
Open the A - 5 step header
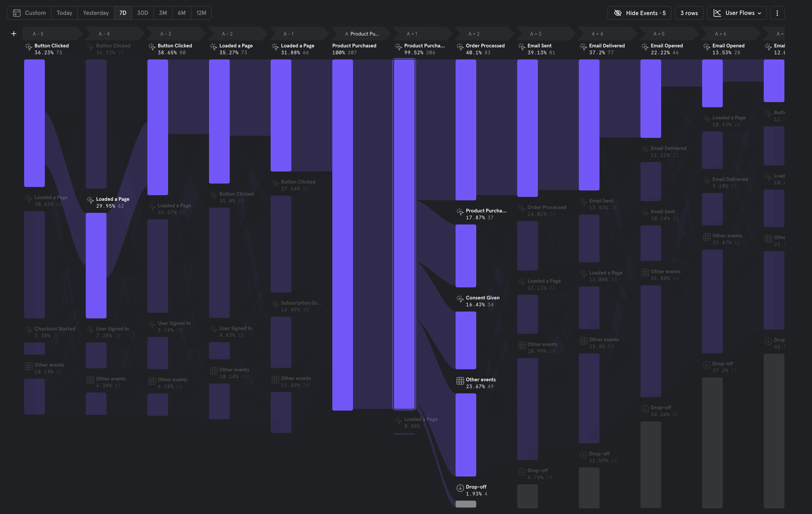[52, 34]
